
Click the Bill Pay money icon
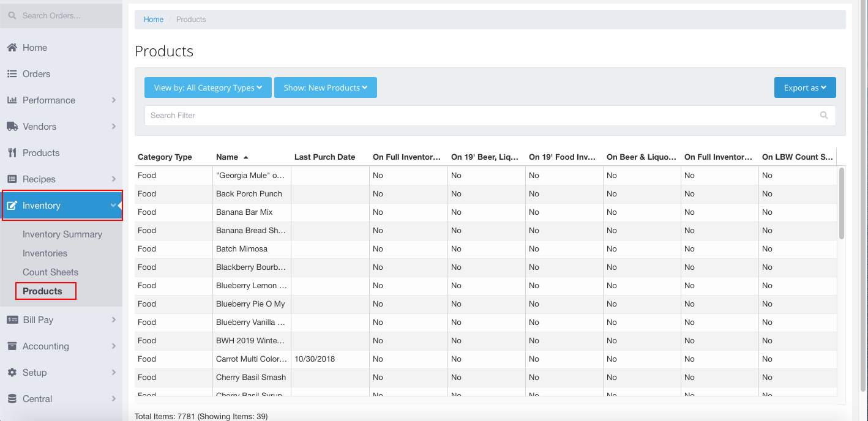(x=12, y=320)
